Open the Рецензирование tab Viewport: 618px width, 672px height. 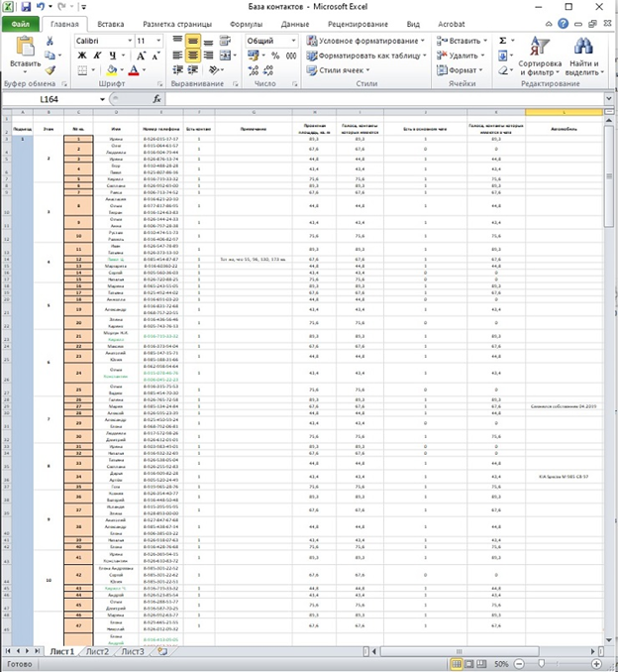(358, 24)
